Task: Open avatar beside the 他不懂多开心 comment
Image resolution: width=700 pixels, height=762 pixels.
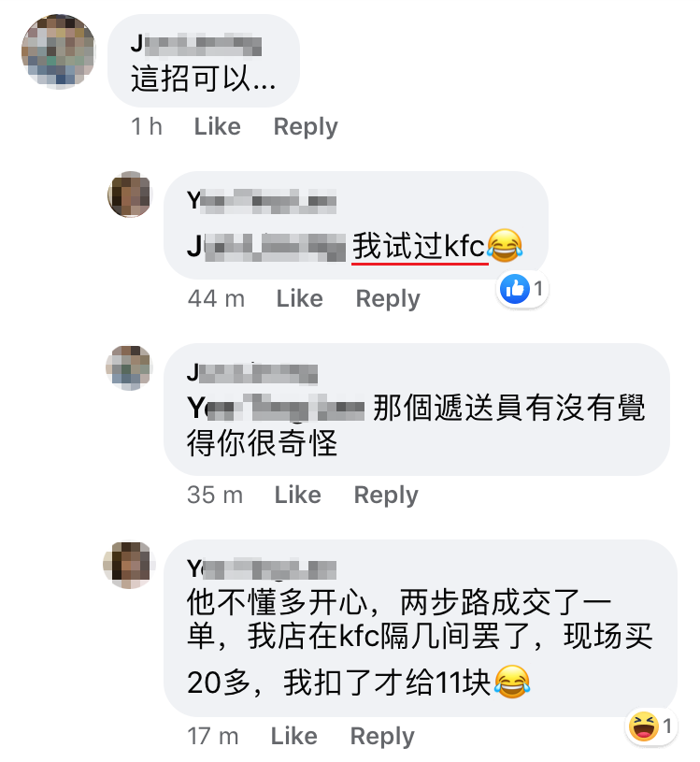Action: coord(129,565)
